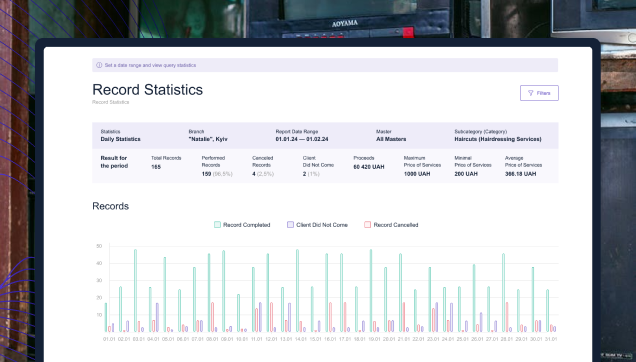This screenshot has width=636, height=362.
Task: Select the Daily Statistics value
Action: tap(120, 139)
